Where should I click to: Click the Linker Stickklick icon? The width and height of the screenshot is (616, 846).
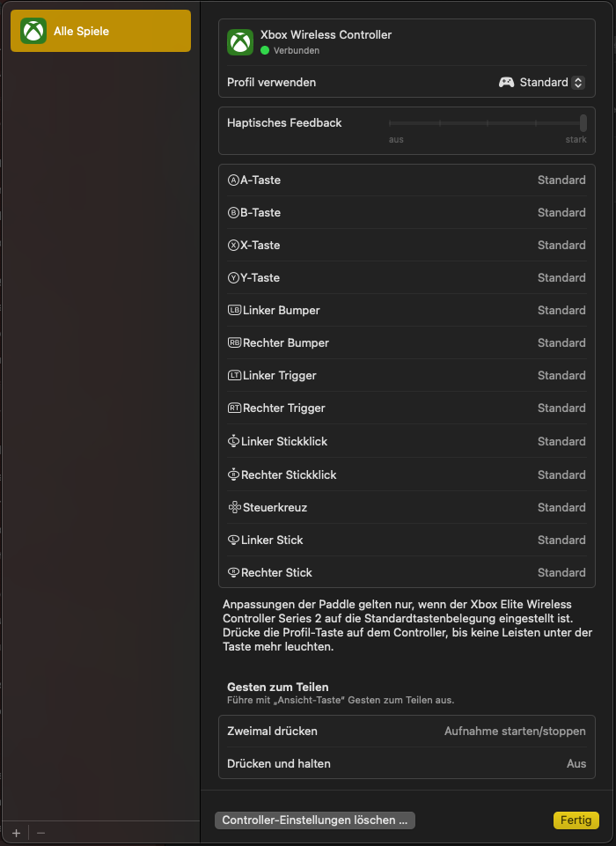click(234, 442)
